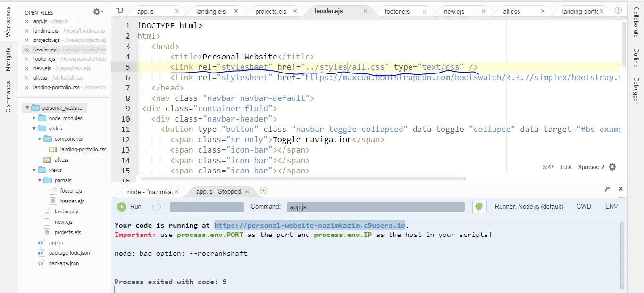Close the node terminal tab
644x293 pixels.
click(x=177, y=192)
